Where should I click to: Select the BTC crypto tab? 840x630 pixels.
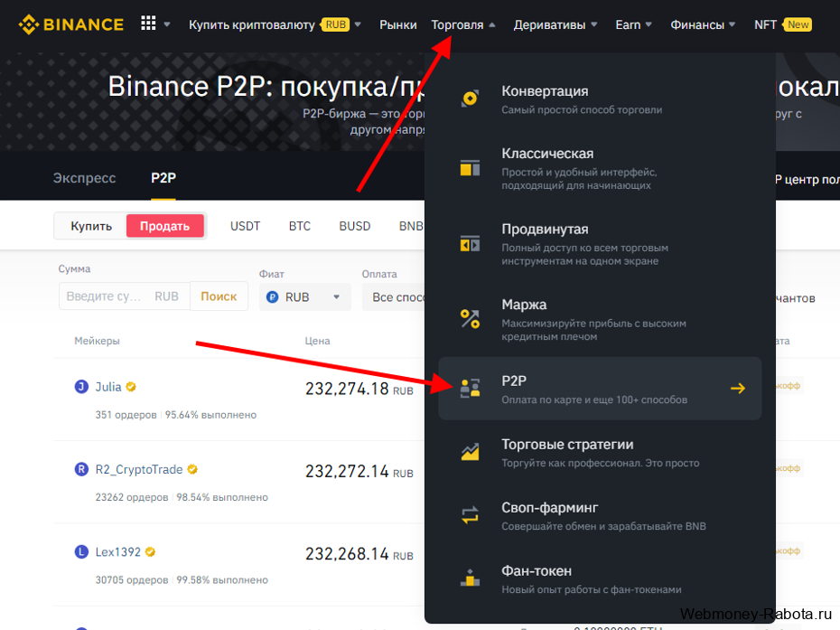(x=300, y=226)
